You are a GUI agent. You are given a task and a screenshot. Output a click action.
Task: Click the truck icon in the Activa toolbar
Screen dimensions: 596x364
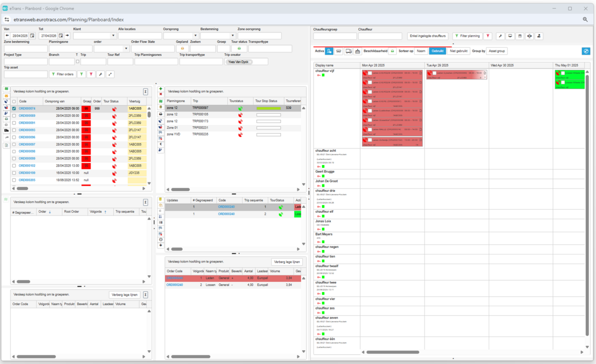point(348,51)
